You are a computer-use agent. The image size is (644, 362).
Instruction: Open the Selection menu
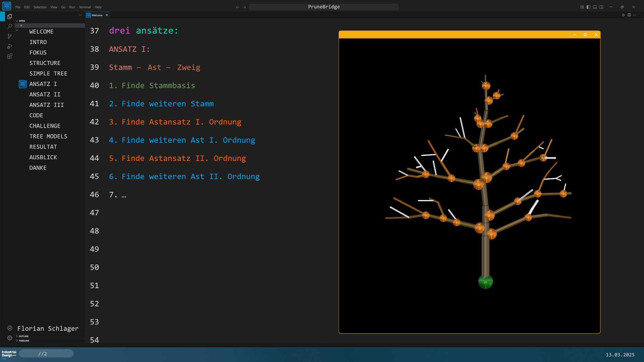40,7
